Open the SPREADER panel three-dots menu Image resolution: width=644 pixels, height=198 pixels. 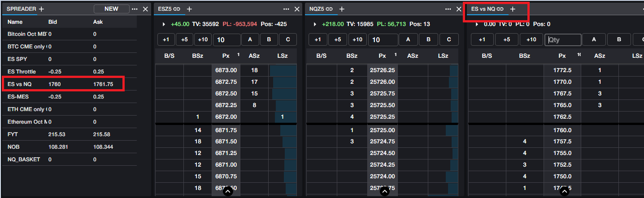pyautogui.click(x=135, y=9)
